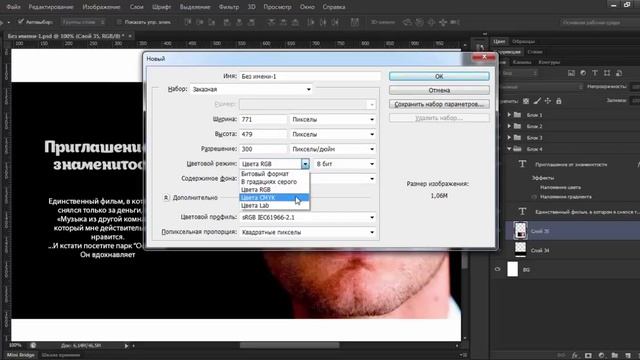Confirm new document with OK
This screenshot has height=360, width=640.
439,76
